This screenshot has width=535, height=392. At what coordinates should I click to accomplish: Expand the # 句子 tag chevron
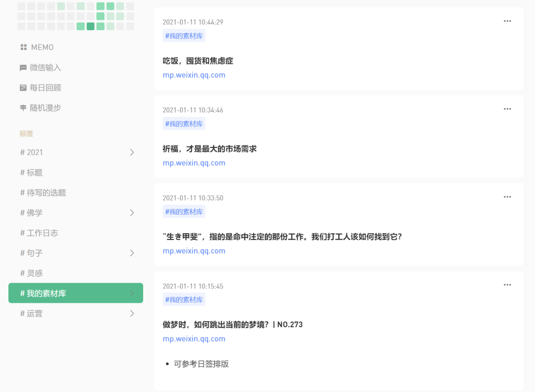(x=132, y=253)
